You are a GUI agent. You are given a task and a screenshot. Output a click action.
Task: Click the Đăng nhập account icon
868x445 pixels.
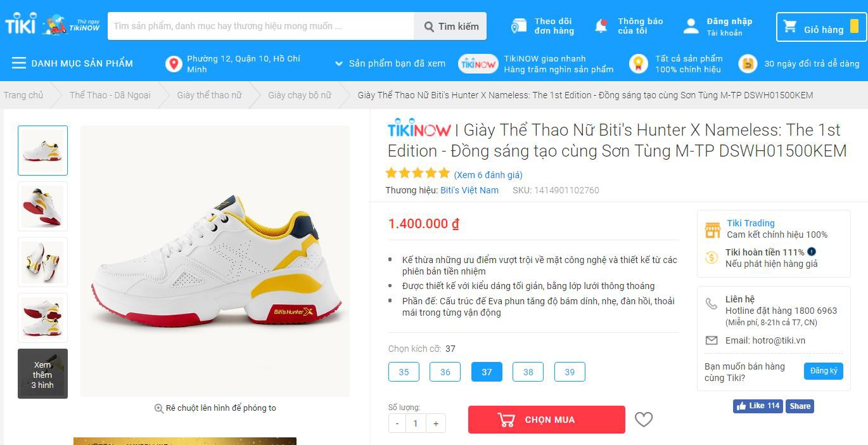tap(691, 26)
